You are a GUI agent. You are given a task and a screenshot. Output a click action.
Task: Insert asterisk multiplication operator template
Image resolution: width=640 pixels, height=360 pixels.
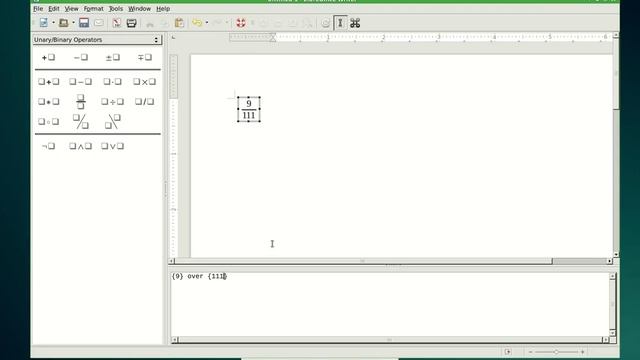click(49, 102)
